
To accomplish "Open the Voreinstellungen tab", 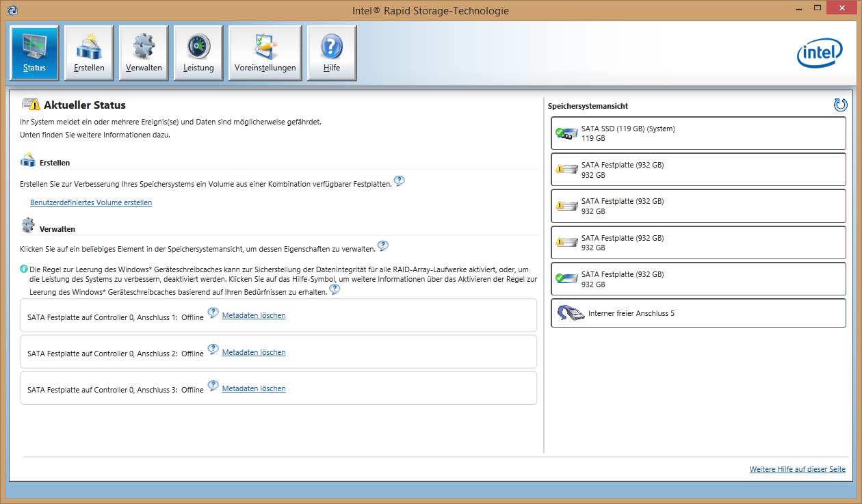I will point(265,53).
